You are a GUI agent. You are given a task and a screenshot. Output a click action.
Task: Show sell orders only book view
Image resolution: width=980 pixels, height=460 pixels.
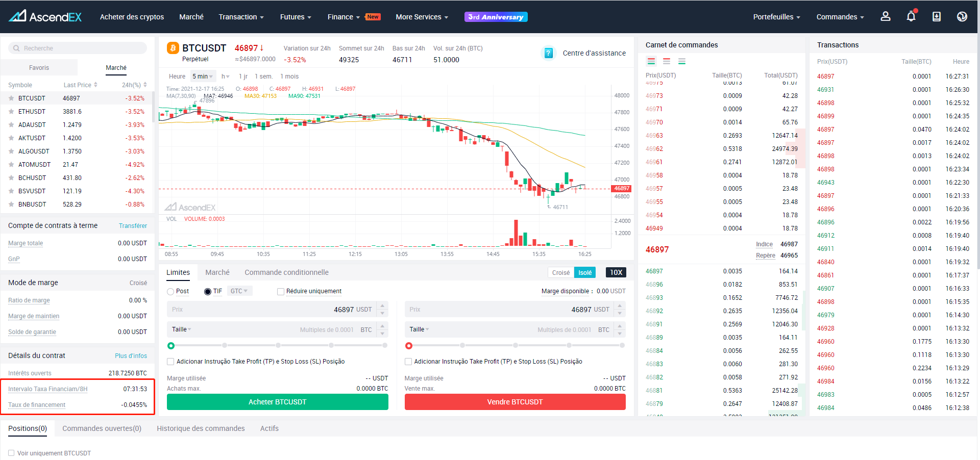tap(667, 61)
